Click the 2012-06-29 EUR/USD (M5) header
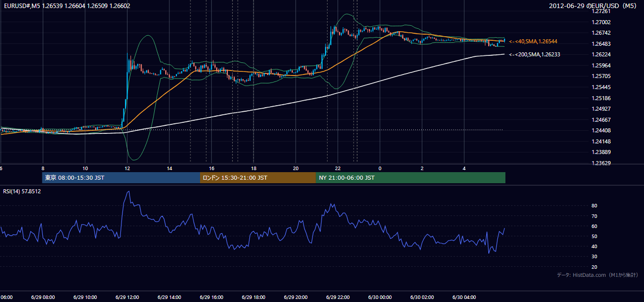The image size is (644, 302). click(x=593, y=6)
